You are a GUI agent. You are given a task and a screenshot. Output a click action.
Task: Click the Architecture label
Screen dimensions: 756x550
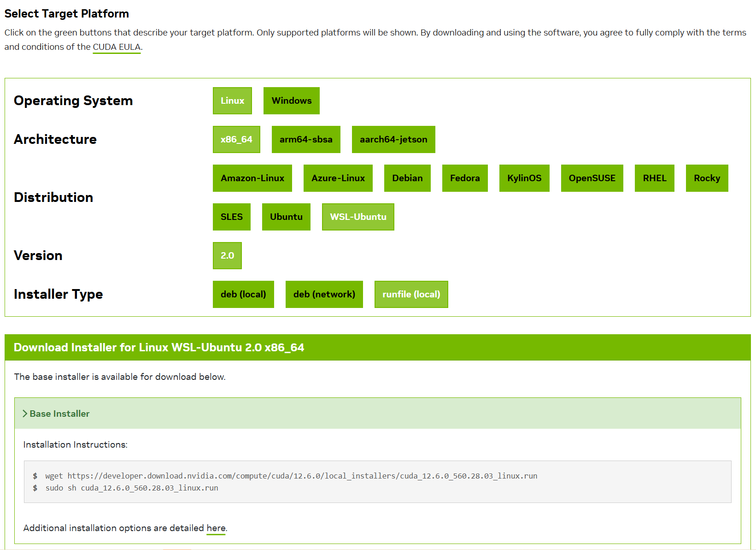click(55, 139)
